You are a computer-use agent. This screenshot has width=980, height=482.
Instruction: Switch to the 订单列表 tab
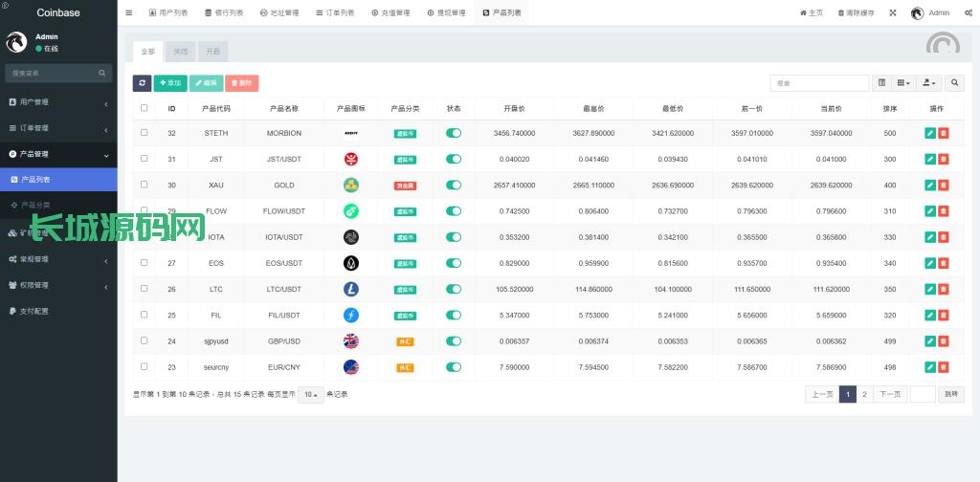334,12
